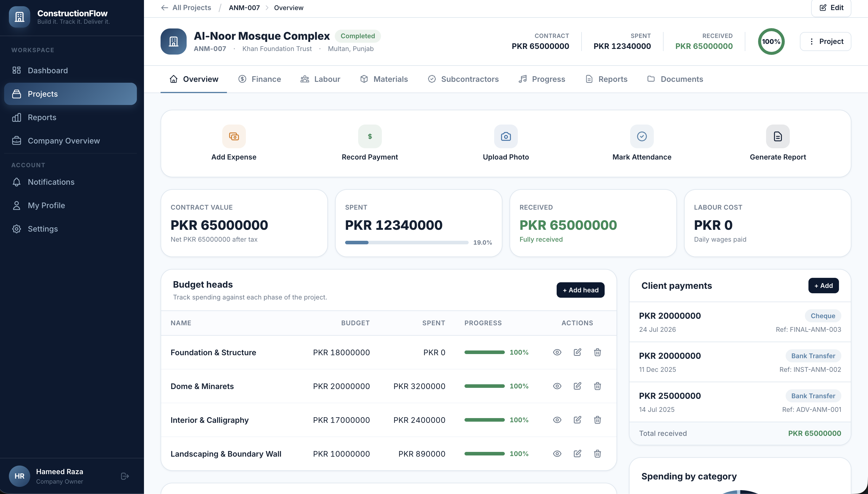This screenshot has height=494, width=868.
Task: Click the + Add head button
Action: (x=580, y=290)
